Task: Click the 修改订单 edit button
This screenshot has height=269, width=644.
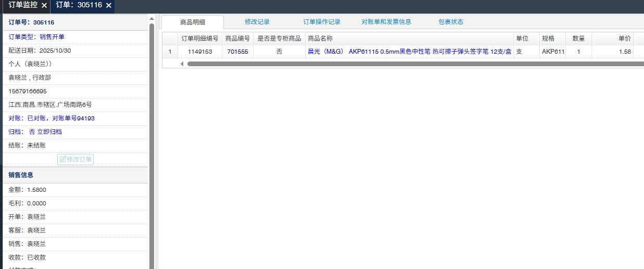Action: (75, 159)
